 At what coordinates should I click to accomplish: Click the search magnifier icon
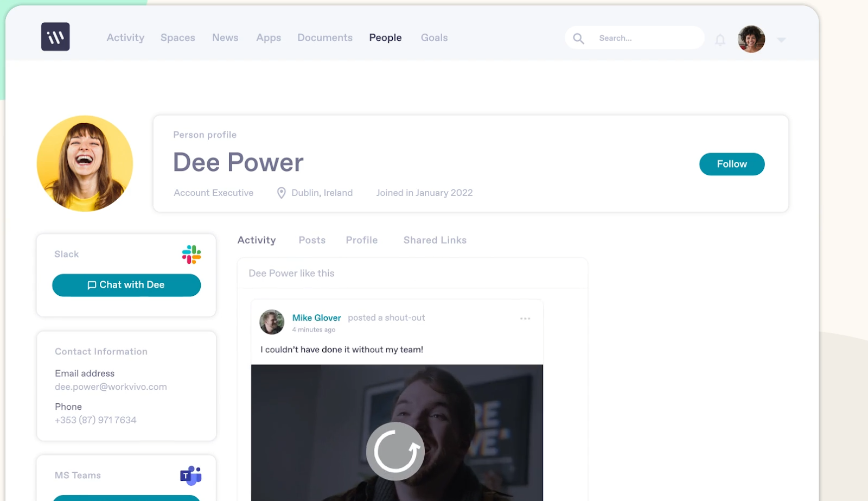(x=578, y=39)
